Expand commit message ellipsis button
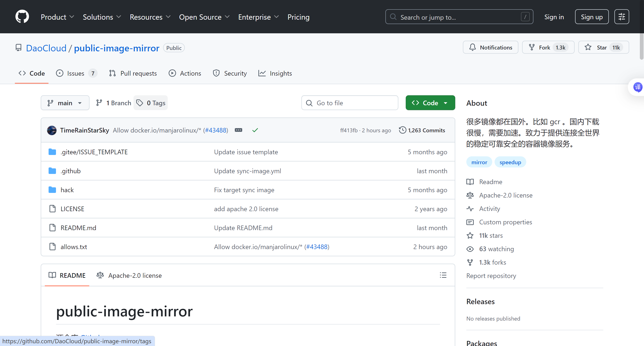Screen dimensions: 644x346 tap(238, 130)
